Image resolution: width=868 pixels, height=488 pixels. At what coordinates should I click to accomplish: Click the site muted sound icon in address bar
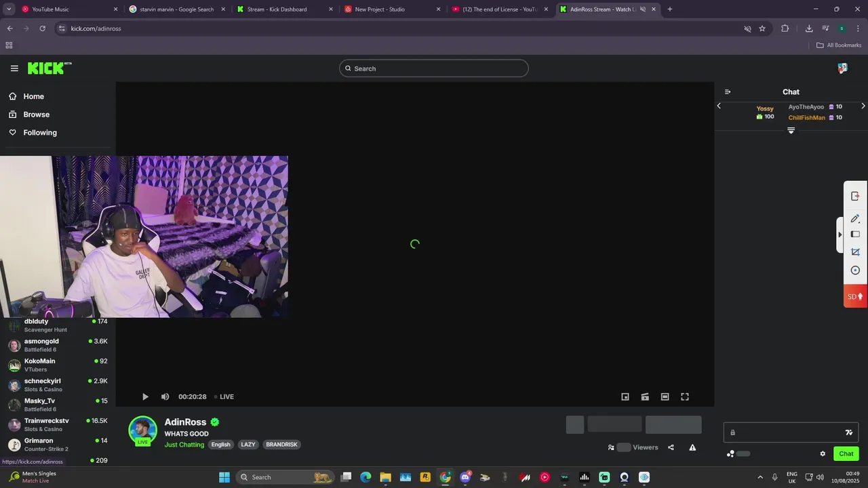pyautogui.click(x=747, y=28)
